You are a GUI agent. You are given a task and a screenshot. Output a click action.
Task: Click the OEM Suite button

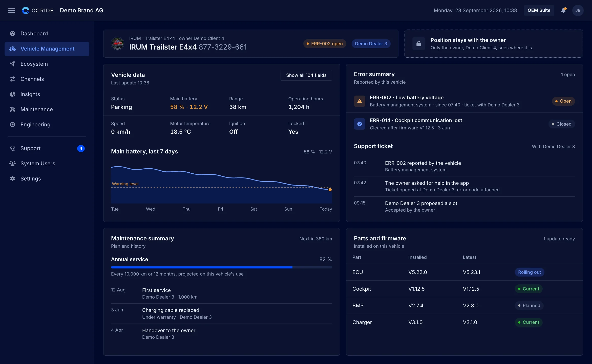point(539,10)
